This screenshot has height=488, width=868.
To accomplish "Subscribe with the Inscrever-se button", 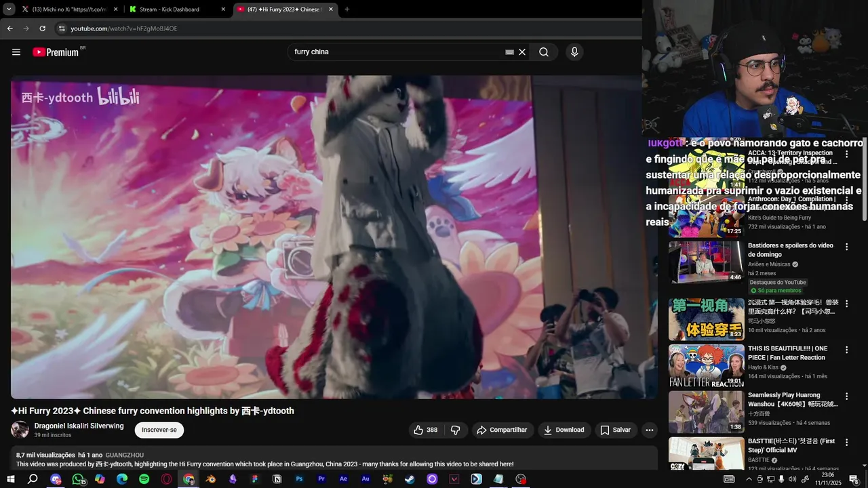I will tap(159, 430).
